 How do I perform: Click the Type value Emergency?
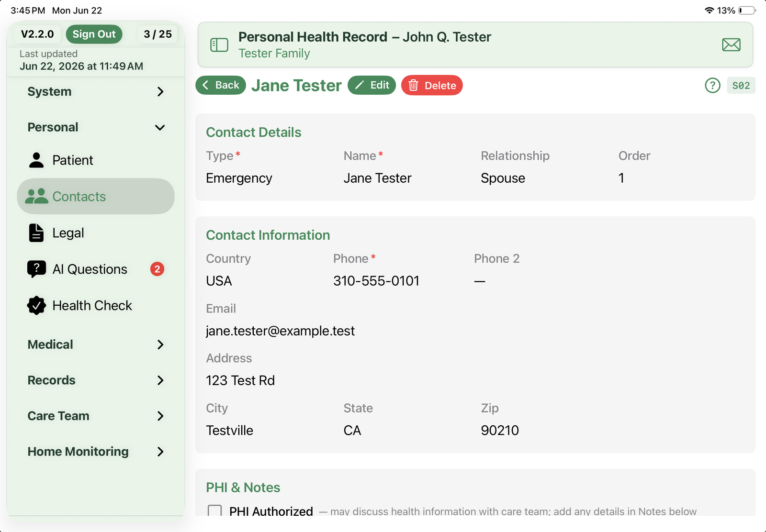[239, 178]
